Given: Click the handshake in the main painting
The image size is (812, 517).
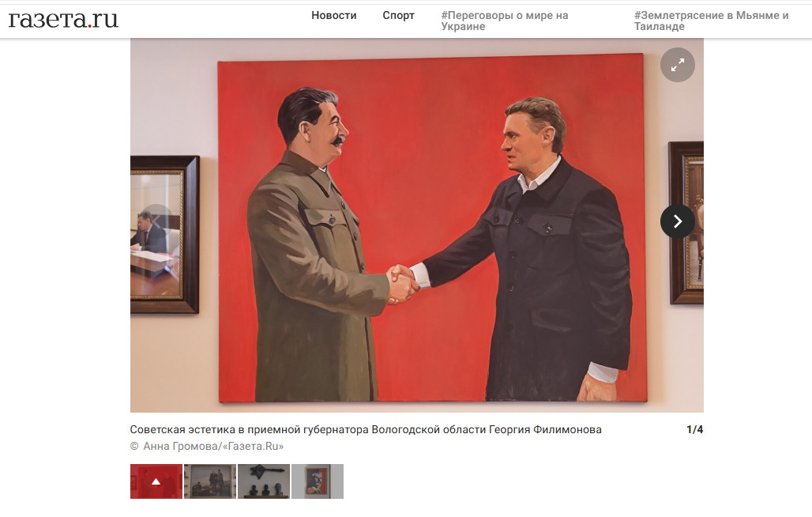Looking at the screenshot, I should (x=403, y=285).
